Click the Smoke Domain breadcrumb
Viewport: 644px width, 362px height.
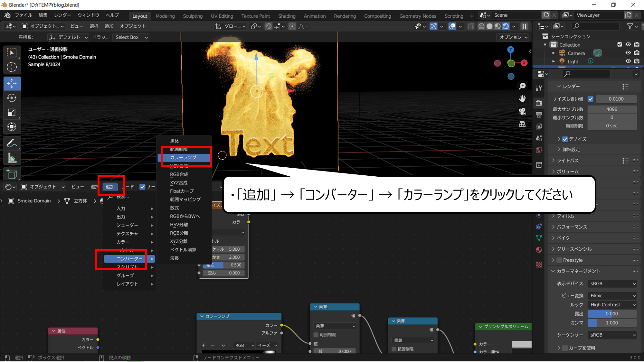point(34,201)
